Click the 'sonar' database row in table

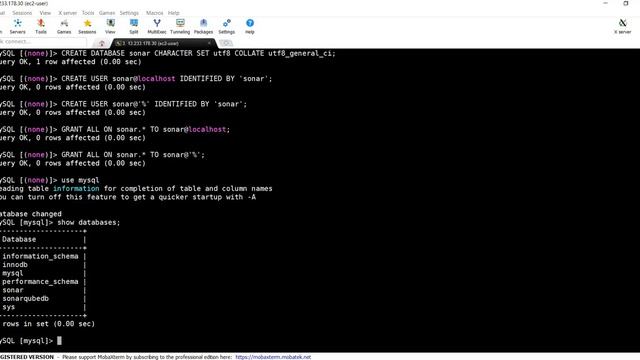[13, 290]
